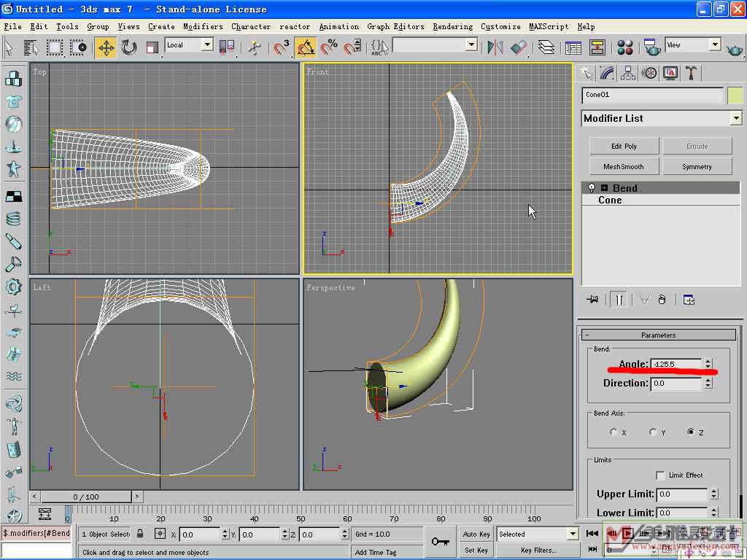
Task: Open the File menu
Action: (x=13, y=27)
